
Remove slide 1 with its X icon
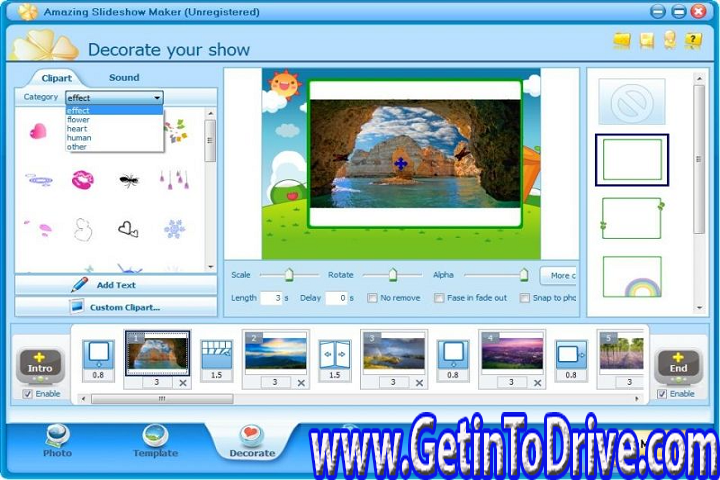click(183, 383)
